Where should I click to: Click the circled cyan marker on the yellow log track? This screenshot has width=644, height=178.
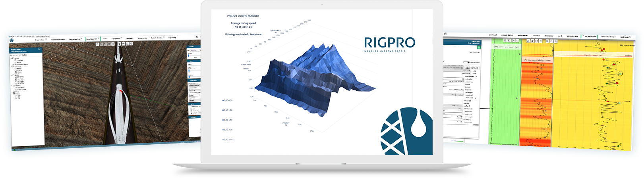(620, 74)
